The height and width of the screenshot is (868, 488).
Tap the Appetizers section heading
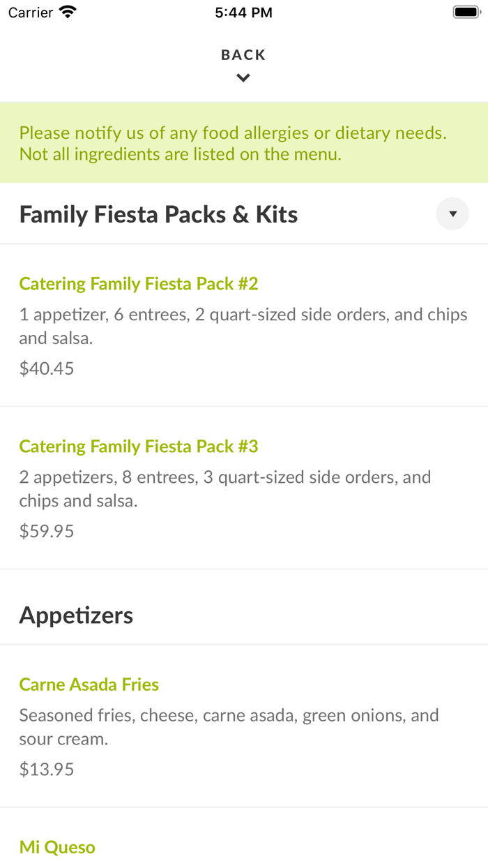click(x=76, y=615)
